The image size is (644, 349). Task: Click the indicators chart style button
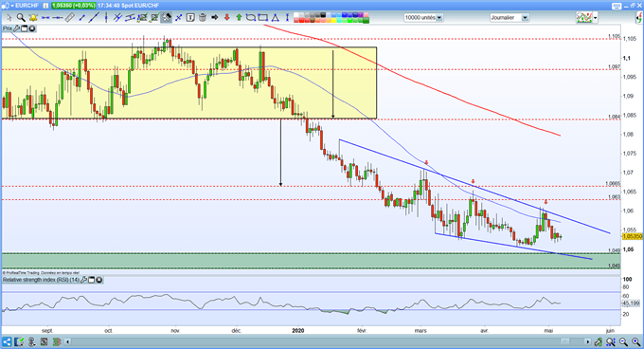pyautogui.click(x=584, y=18)
